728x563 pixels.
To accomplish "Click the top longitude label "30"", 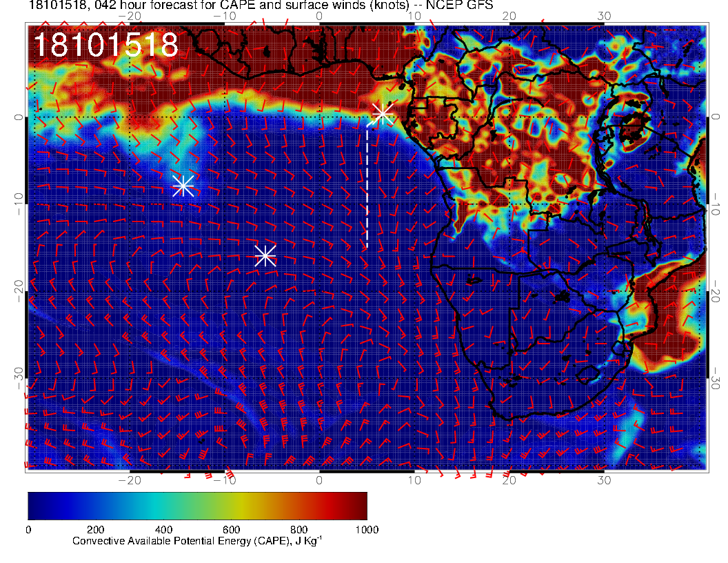I will [604, 16].
